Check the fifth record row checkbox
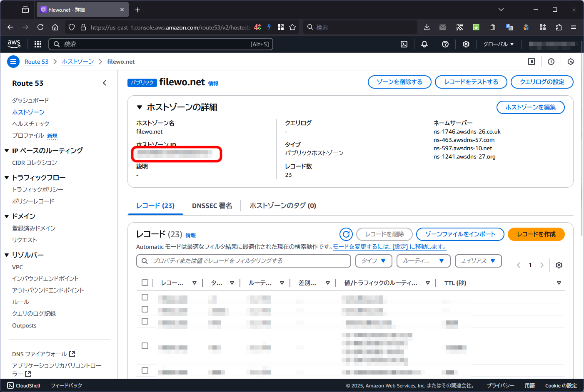The height and width of the screenshot is (392, 584). (x=145, y=370)
